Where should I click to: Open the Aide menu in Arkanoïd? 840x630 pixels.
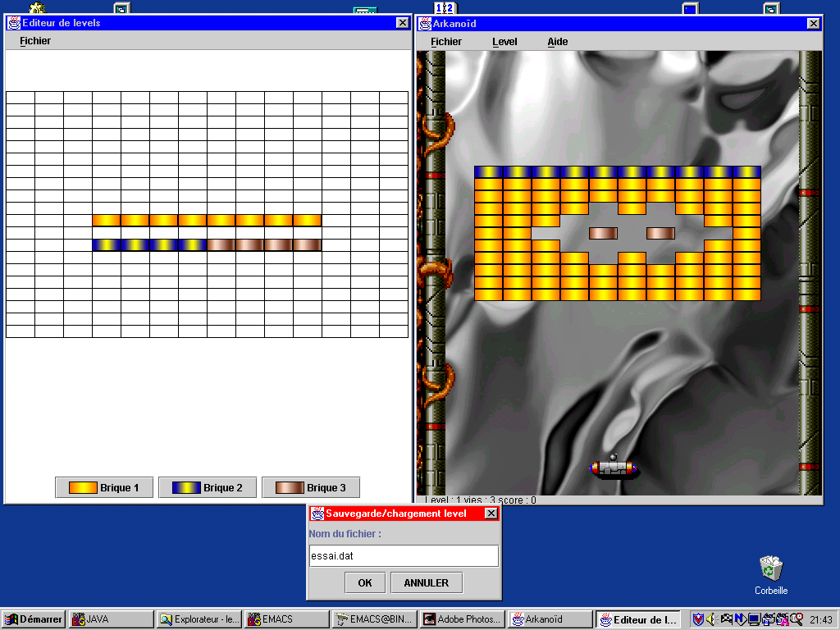click(x=558, y=42)
